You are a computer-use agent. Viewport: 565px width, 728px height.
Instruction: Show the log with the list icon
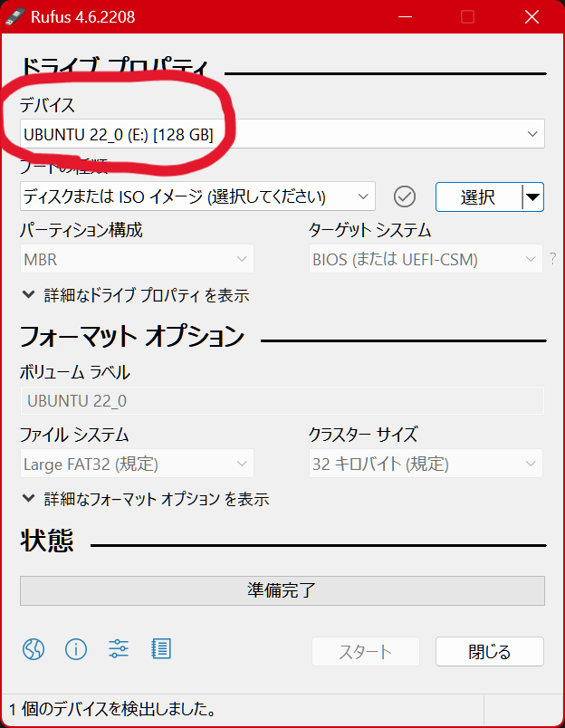(161, 648)
